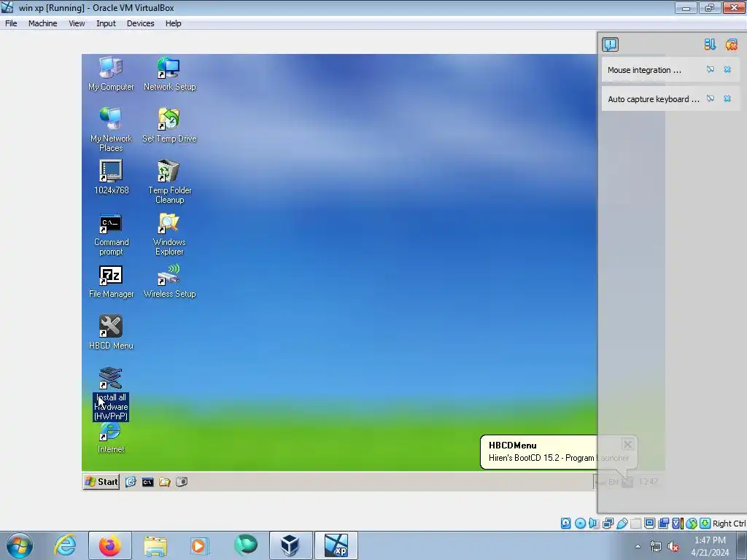Screen dimensions: 747x560
Task: Open the XP Start menu
Action: [101, 481]
